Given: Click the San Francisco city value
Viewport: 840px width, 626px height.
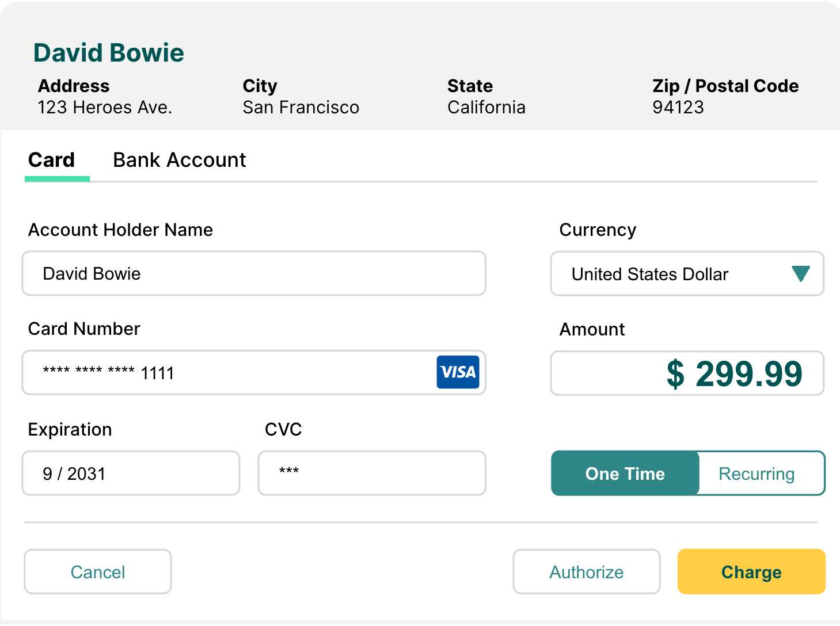Looking at the screenshot, I should (301, 108).
